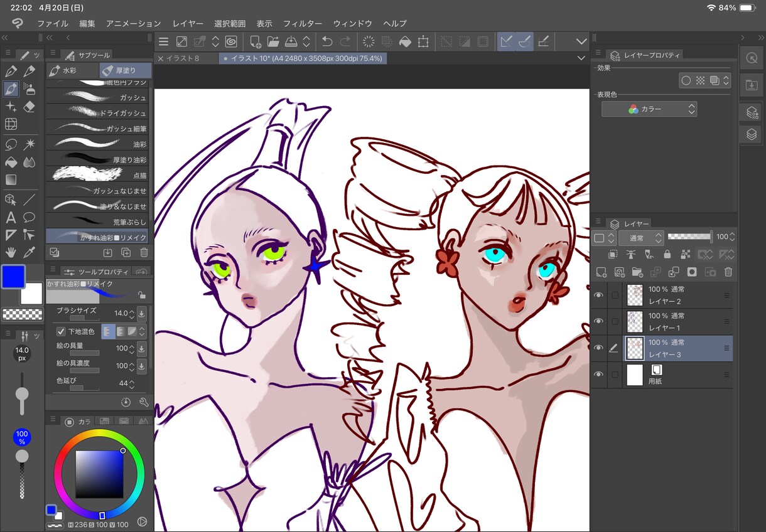Select the Blend tool
Image resolution: width=766 pixels, height=532 pixels.
[29, 162]
